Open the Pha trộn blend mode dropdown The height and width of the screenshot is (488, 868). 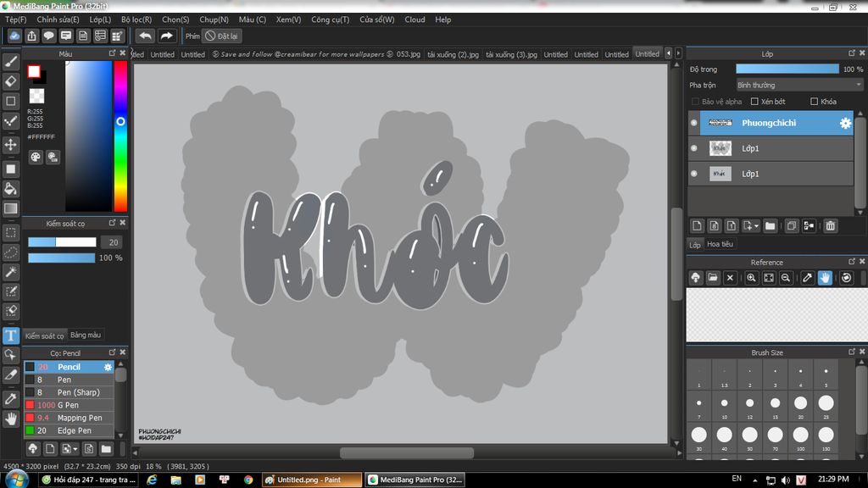point(799,86)
